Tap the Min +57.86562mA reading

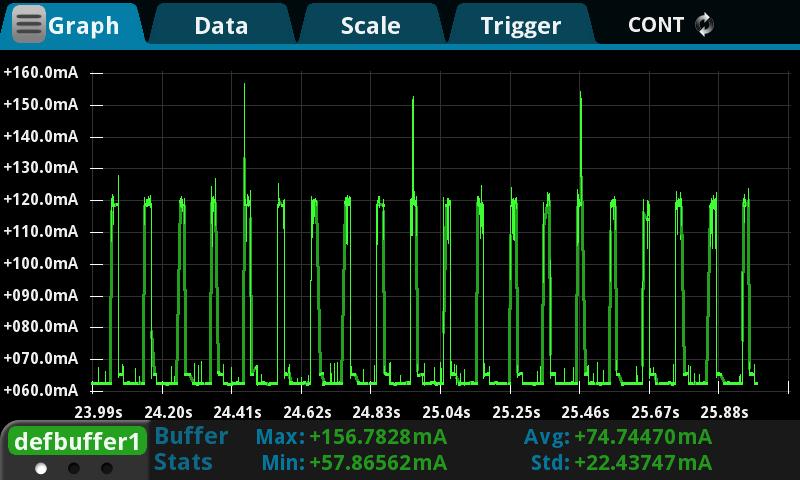(x=354, y=463)
